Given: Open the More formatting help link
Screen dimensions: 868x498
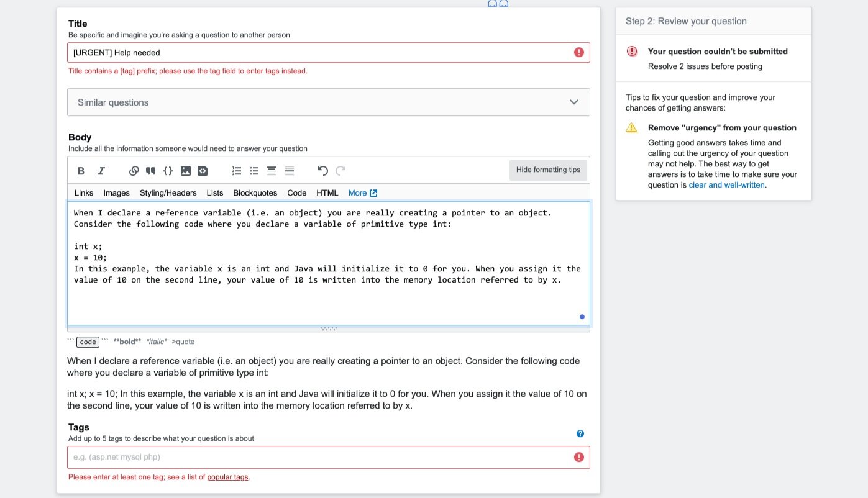Looking at the screenshot, I should (363, 193).
